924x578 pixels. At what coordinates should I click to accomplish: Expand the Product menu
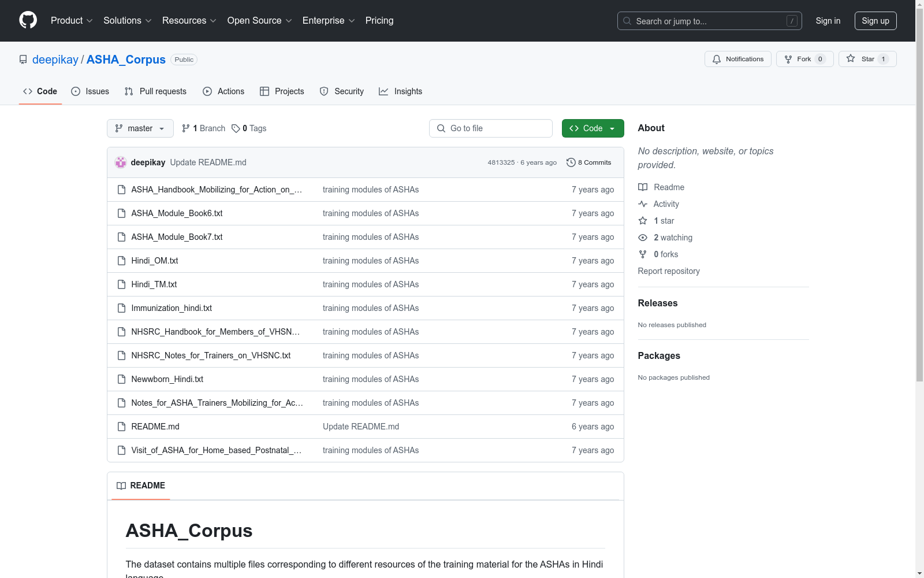[72, 20]
